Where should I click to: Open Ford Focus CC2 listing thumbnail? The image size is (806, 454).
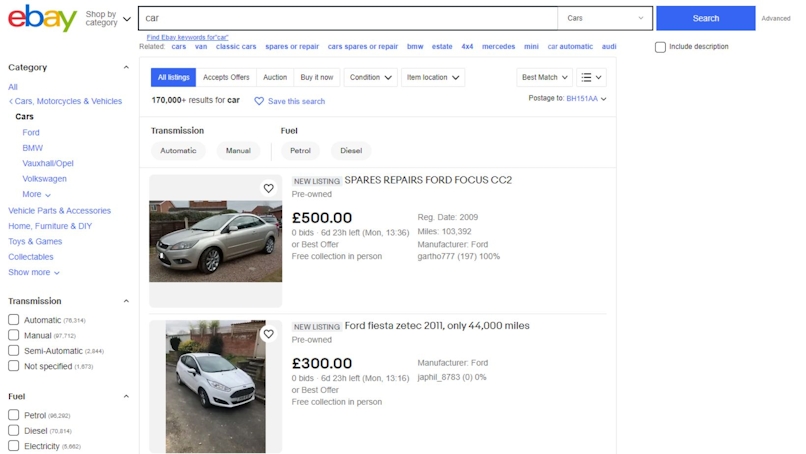tap(215, 241)
